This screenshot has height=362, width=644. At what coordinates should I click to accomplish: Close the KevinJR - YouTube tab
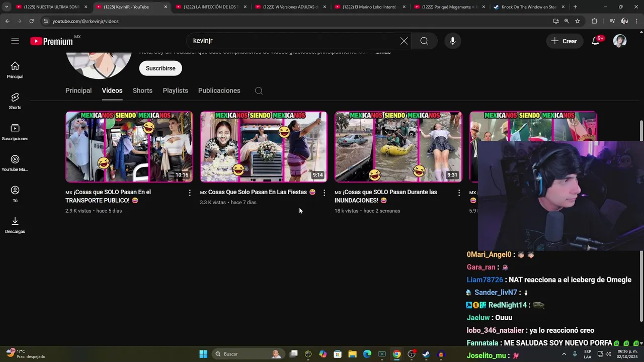pos(166,7)
